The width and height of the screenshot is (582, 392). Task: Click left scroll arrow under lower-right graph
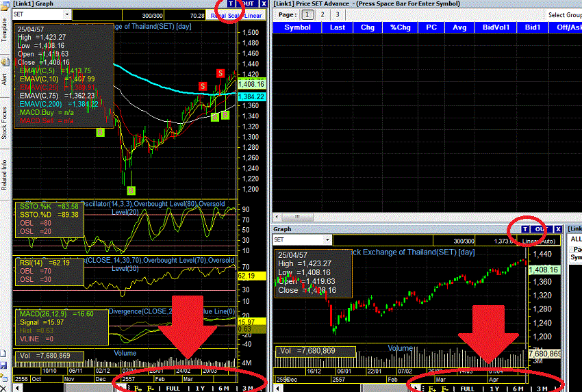[x=277, y=389]
